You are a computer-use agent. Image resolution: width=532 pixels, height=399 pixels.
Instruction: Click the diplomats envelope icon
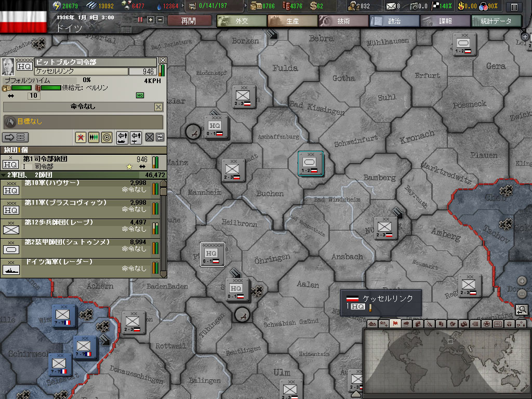click(391, 6)
